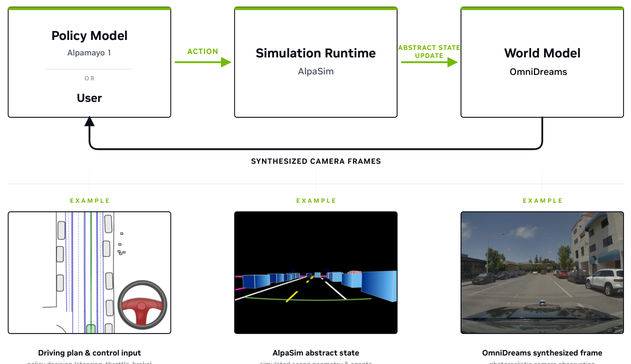Image resolution: width=631 pixels, height=364 pixels.
Task: Click the World Model box title
Action: tap(542, 53)
